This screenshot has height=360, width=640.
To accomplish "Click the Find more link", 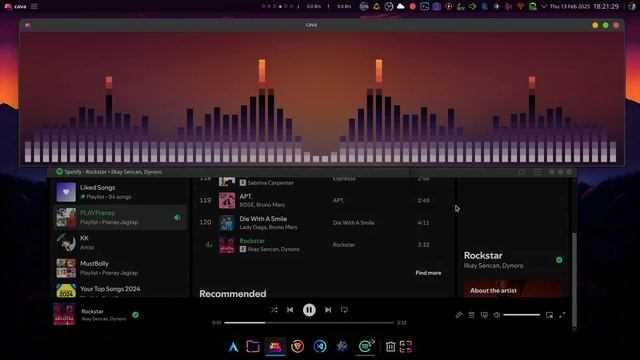I will (x=428, y=273).
